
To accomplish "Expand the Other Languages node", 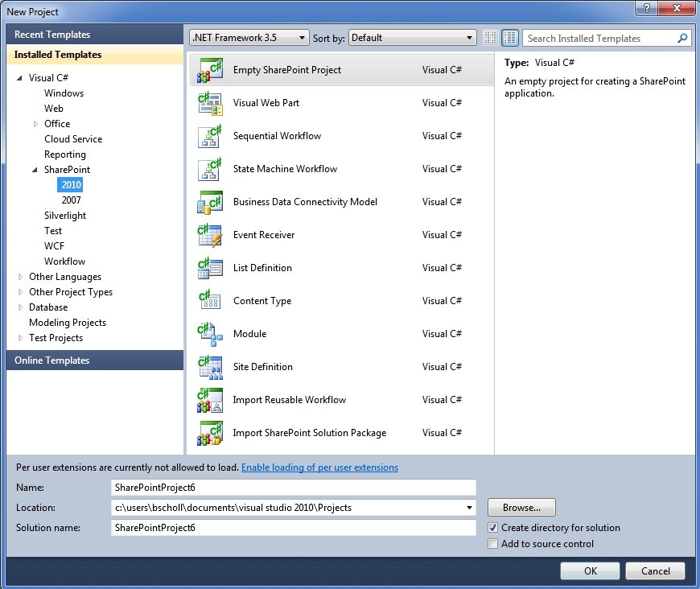I will tap(20, 277).
